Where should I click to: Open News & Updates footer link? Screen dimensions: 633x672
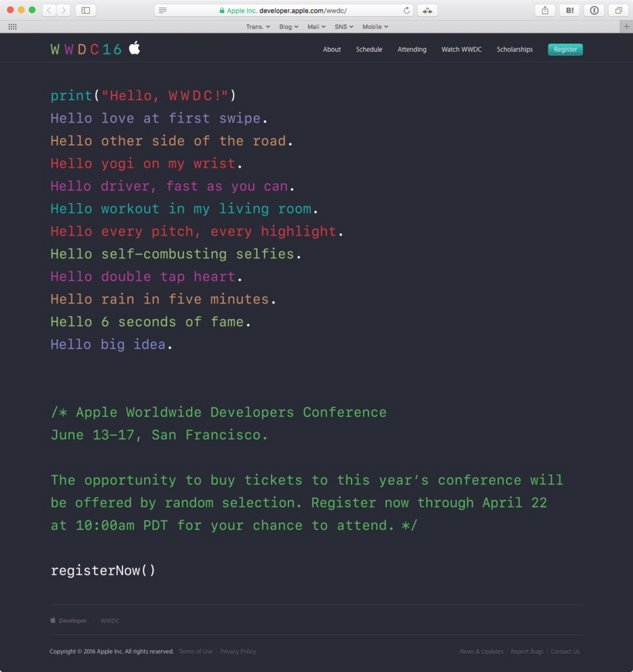tap(481, 652)
